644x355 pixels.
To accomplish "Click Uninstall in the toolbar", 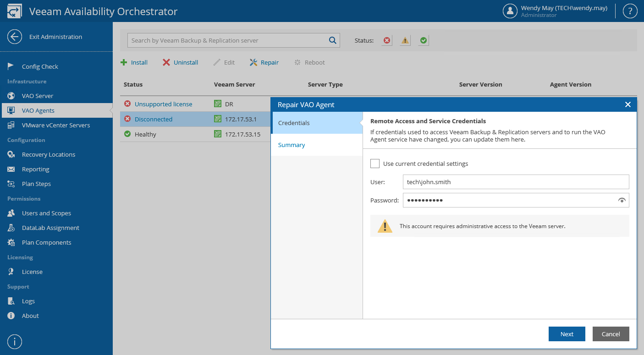I will (x=181, y=62).
